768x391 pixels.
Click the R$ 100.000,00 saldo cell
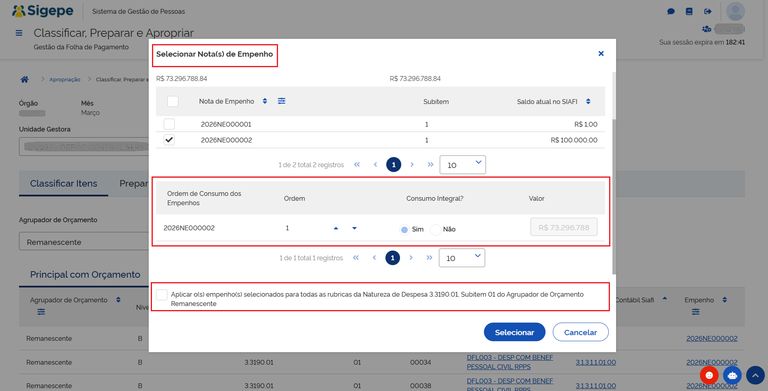[x=574, y=140]
